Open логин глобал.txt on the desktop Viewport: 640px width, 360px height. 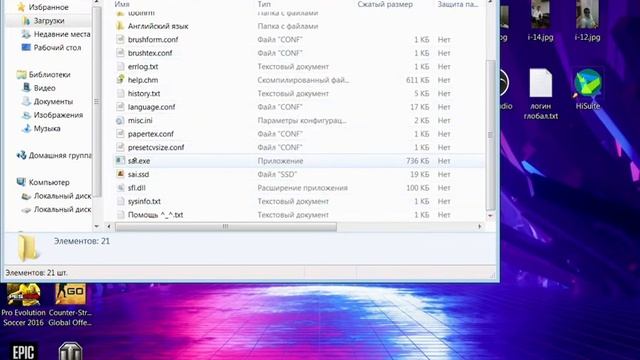[541, 95]
